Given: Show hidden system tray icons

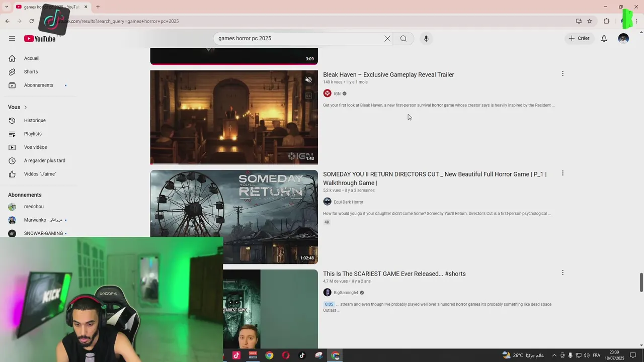Looking at the screenshot, I should (x=554, y=355).
